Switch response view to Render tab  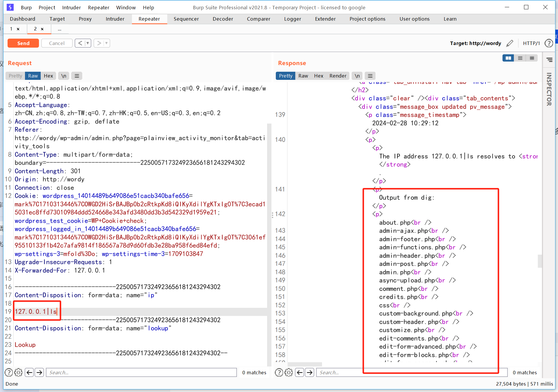tap(338, 76)
